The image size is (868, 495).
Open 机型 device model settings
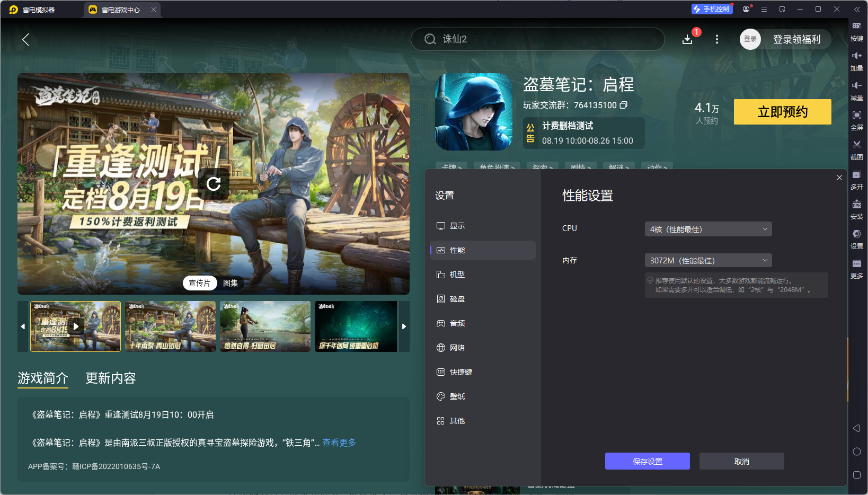click(x=483, y=275)
